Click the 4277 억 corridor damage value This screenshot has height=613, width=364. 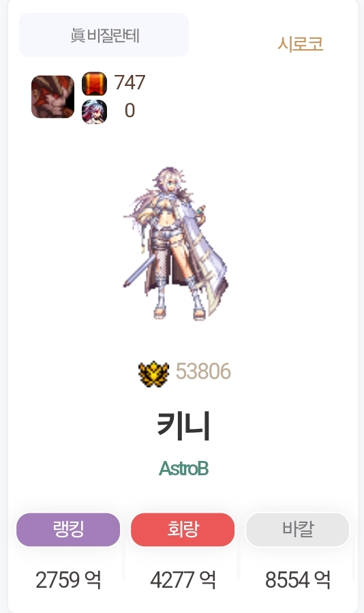tap(183, 580)
